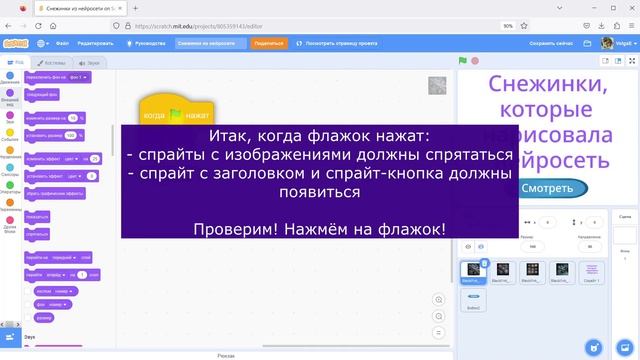Image resolution: width=640 pixels, height=360 pixels.
Task: Go to browser home page icon
Action: [x=53, y=26]
